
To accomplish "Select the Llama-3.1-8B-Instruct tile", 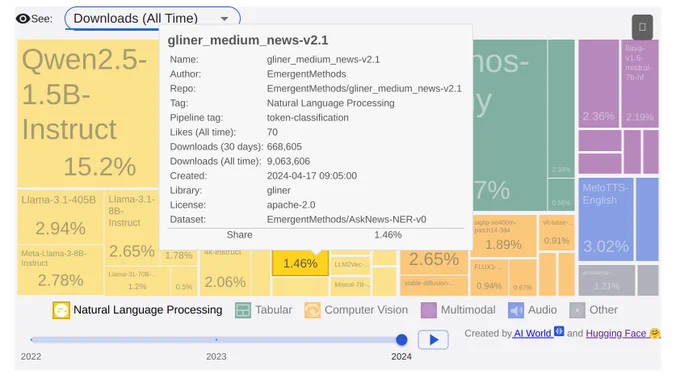I will pyautogui.click(x=132, y=228).
